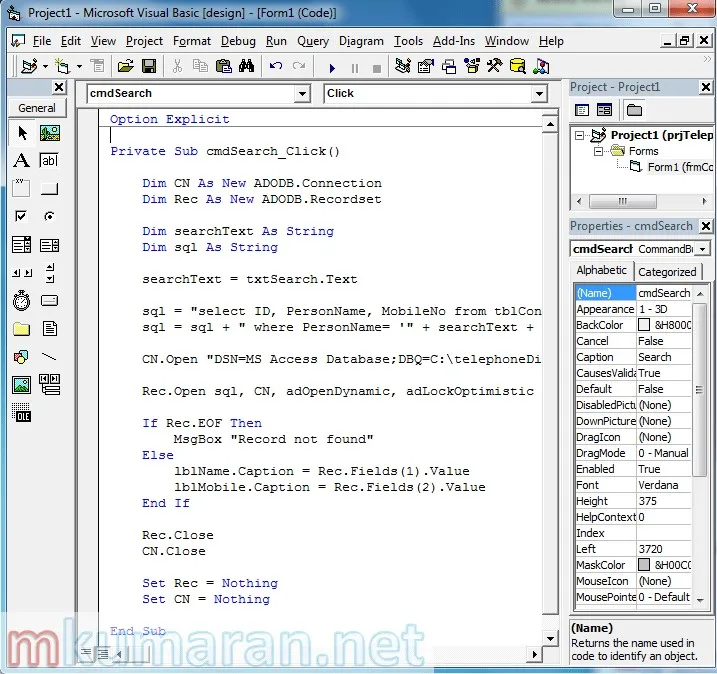Select the OLE container control tool
The height and width of the screenshot is (674, 717).
tap(21, 412)
